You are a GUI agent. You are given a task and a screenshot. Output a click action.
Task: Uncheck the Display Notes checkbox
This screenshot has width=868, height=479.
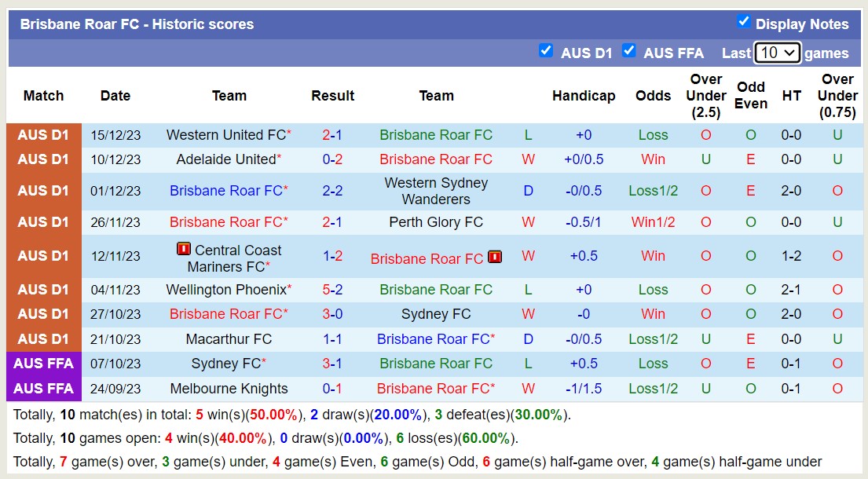point(743,23)
